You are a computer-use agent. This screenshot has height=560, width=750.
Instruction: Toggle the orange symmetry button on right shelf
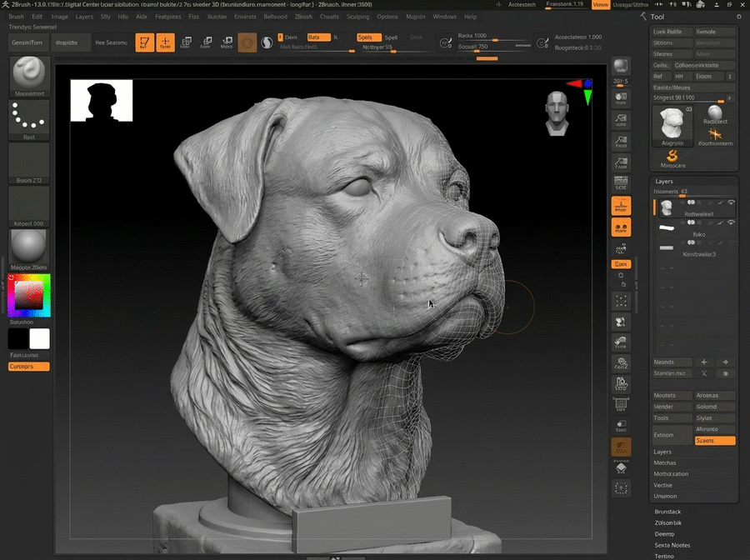tap(621, 227)
